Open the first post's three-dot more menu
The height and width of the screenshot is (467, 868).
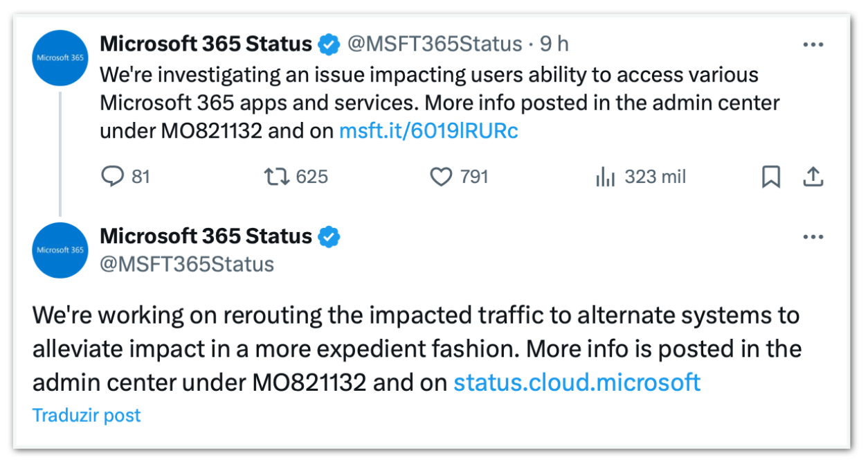tap(813, 44)
